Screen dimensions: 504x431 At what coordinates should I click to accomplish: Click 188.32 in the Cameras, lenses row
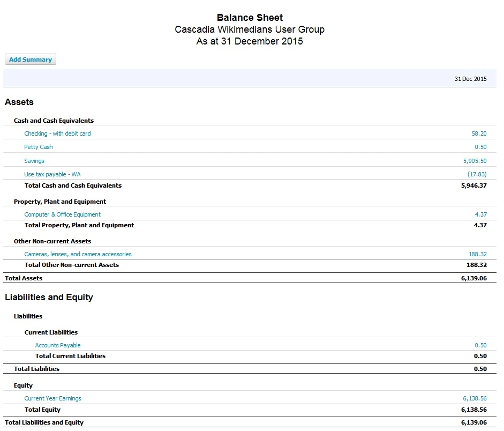[478, 254]
